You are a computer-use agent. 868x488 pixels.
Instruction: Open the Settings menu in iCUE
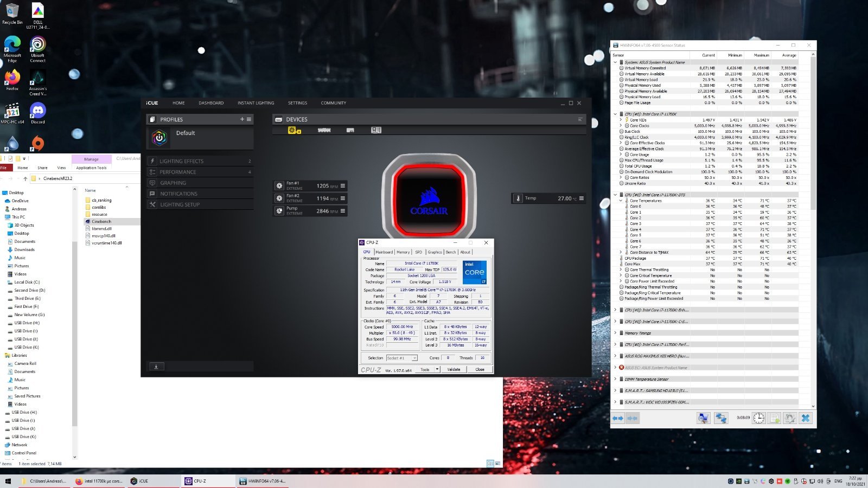pyautogui.click(x=297, y=103)
